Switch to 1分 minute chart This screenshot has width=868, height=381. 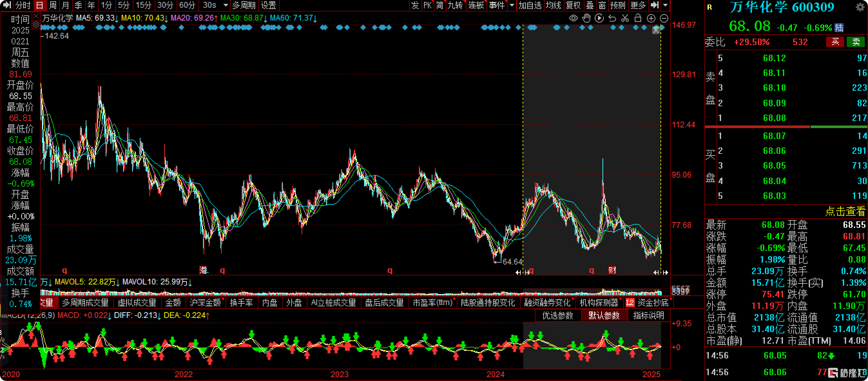pos(106,5)
